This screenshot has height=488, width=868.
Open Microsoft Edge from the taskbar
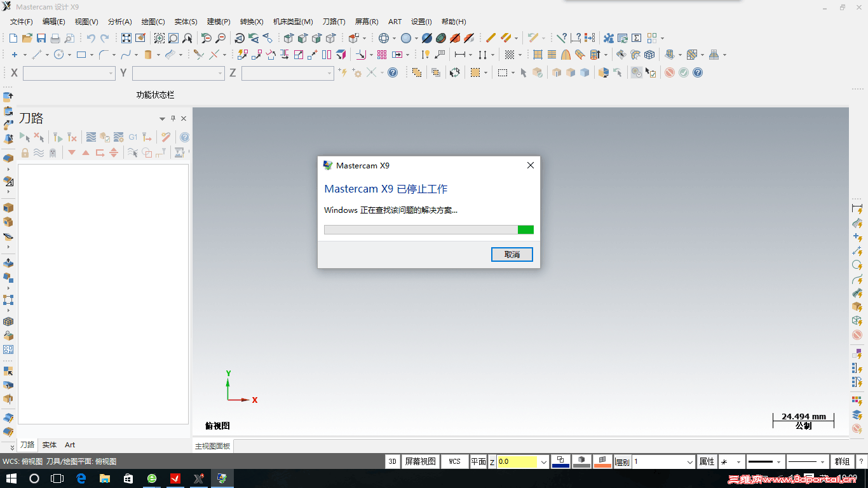pos(81,478)
